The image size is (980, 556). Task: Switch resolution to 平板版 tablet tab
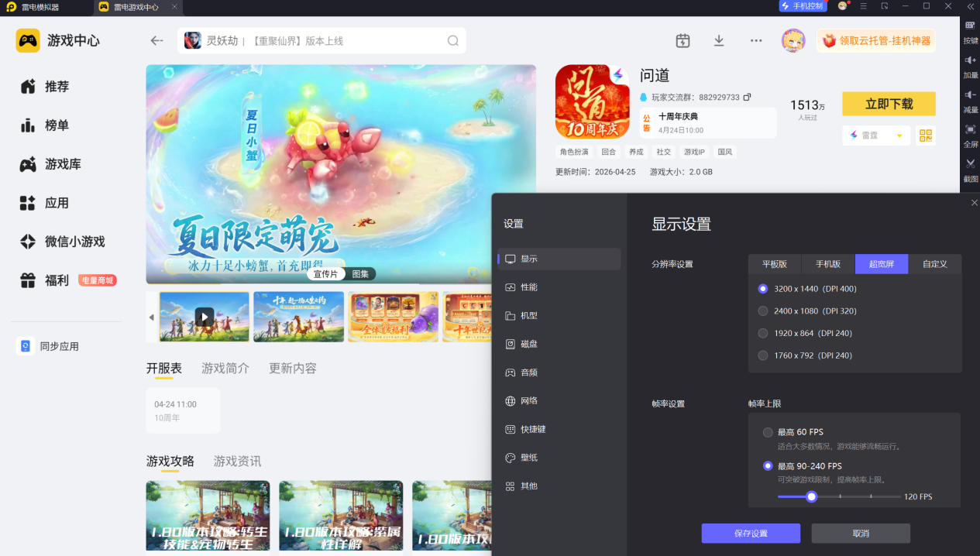pyautogui.click(x=775, y=264)
